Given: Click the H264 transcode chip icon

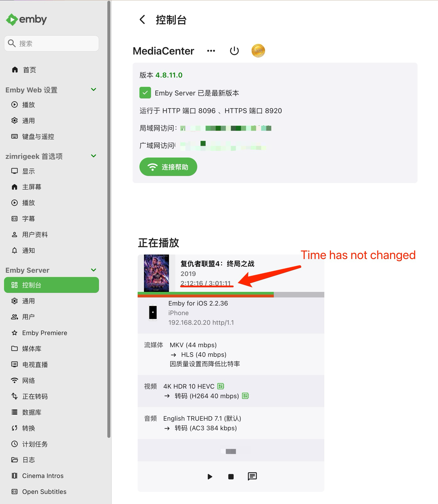Looking at the screenshot, I should [x=246, y=396].
